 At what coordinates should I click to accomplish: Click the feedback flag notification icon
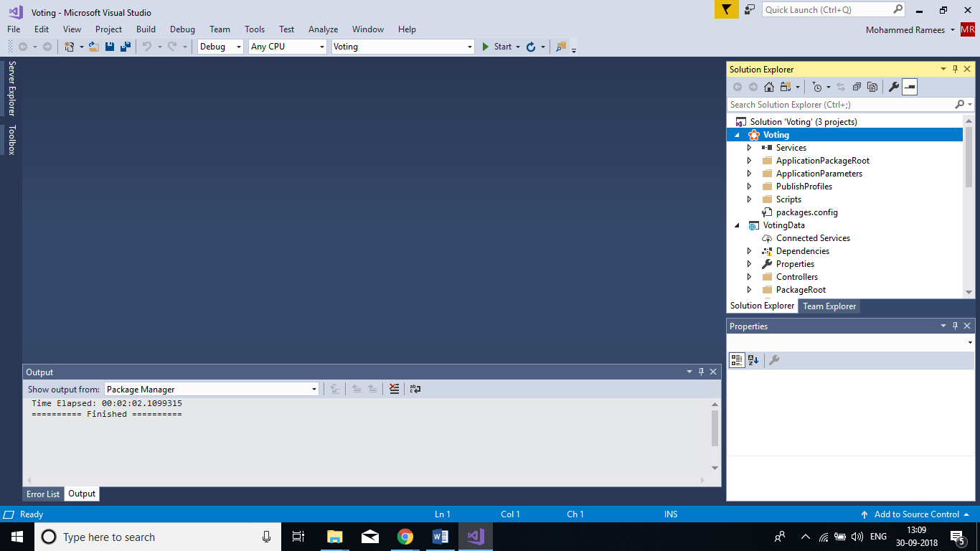coord(726,9)
